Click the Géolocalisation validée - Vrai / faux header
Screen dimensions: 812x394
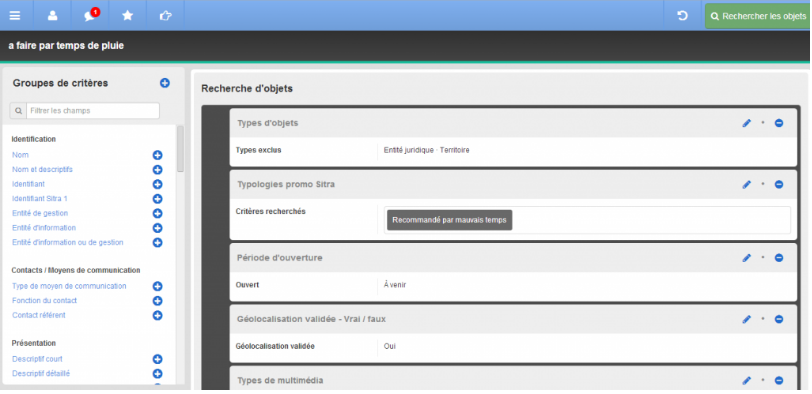(311, 319)
